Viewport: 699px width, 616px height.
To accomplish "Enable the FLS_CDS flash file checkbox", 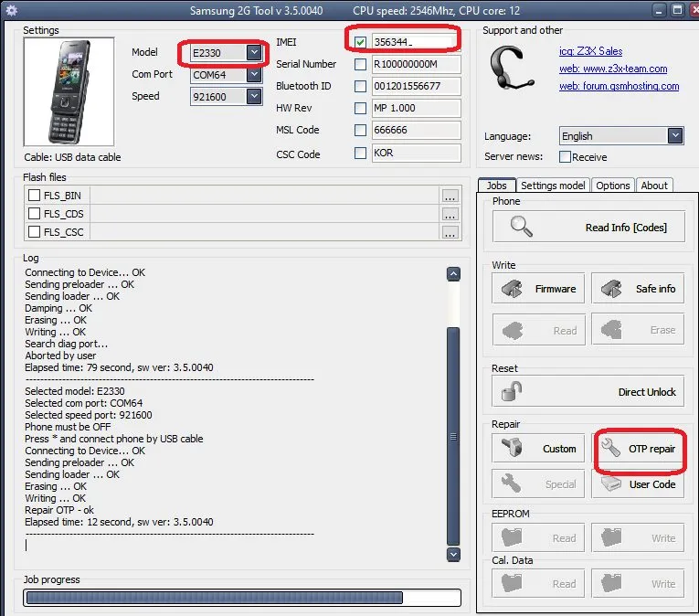I will point(35,213).
